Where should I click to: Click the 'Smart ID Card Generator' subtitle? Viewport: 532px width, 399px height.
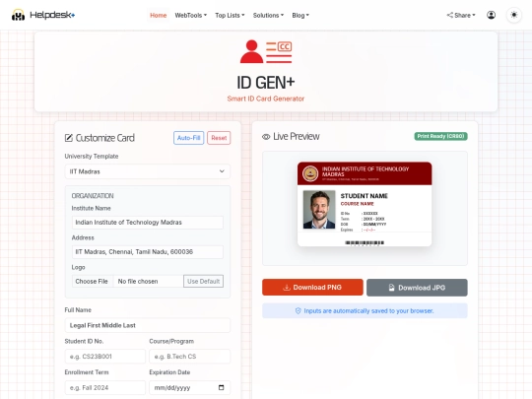(266, 99)
